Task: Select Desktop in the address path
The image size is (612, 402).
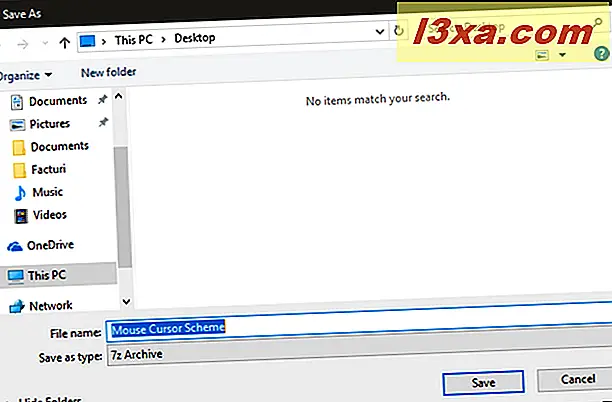Action: point(195,38)
